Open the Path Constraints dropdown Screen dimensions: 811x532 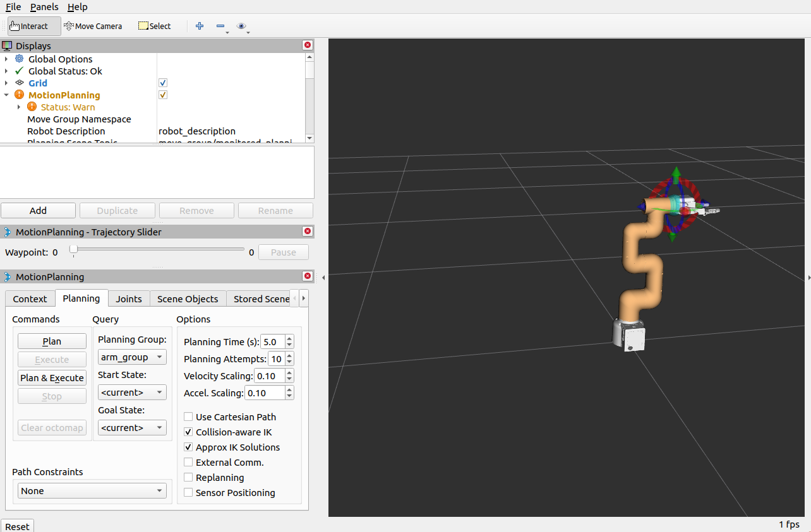[x=92, y=491]
